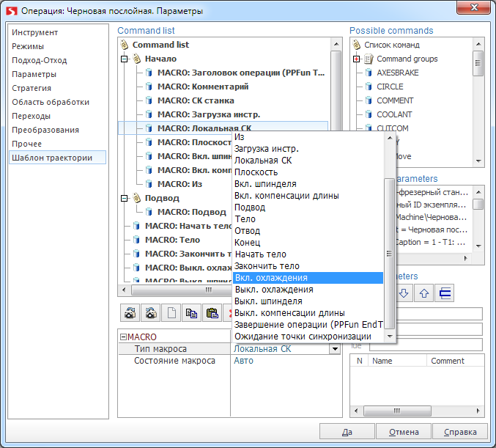Collapse the Подвод tree node
The height and width of the screenshot is (448, 496).
point(125,198)
